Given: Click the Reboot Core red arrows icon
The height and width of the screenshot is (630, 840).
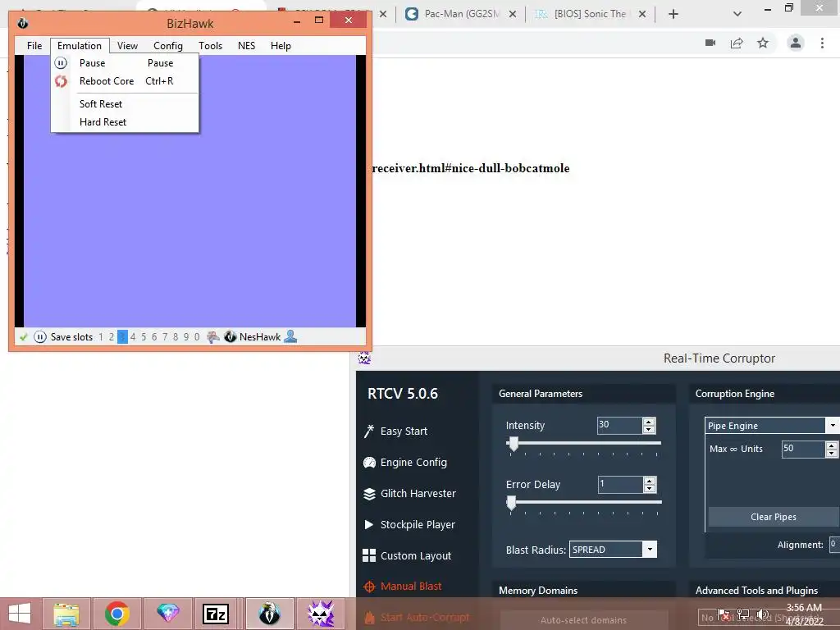Looking at the screenshot, I should 61,81.
